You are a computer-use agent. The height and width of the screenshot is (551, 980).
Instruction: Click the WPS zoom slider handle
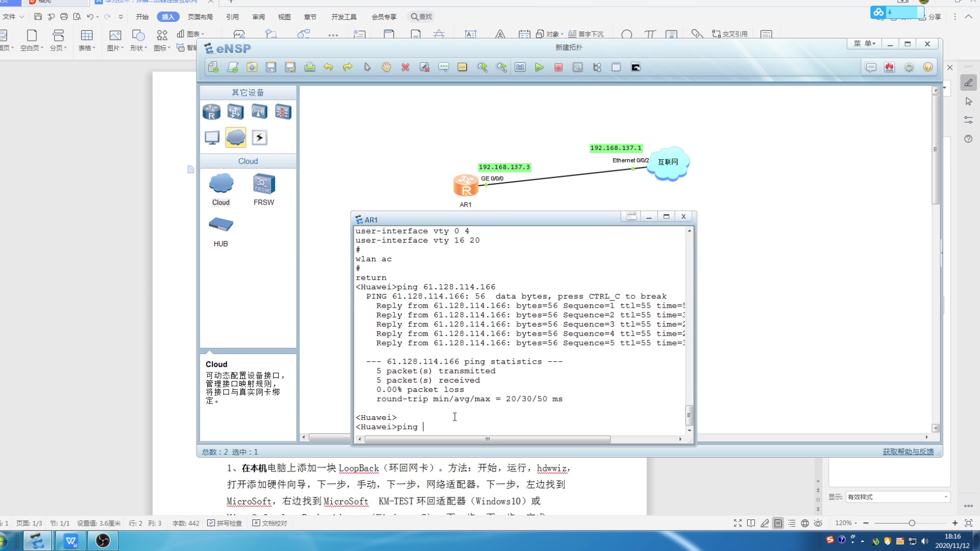(912, 523)
